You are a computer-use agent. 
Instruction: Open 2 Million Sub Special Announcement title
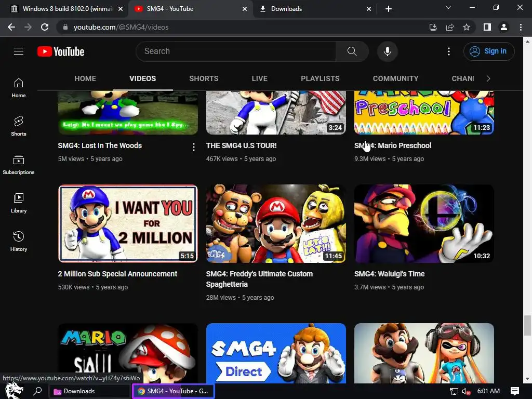pos(117,274)
